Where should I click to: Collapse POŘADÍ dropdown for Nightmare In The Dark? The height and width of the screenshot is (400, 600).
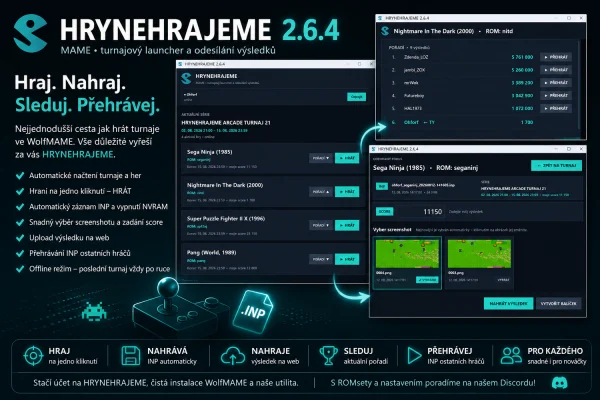tap(321, 192)
